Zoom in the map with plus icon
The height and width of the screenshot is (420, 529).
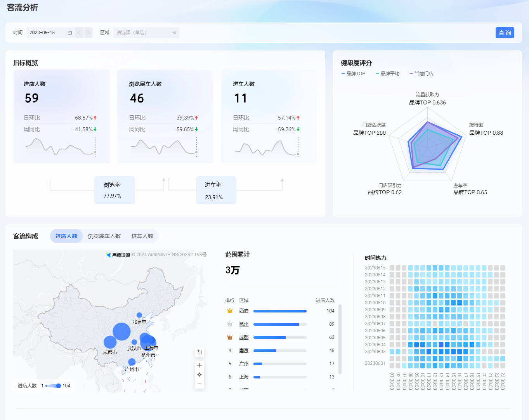tap(199, 365)
